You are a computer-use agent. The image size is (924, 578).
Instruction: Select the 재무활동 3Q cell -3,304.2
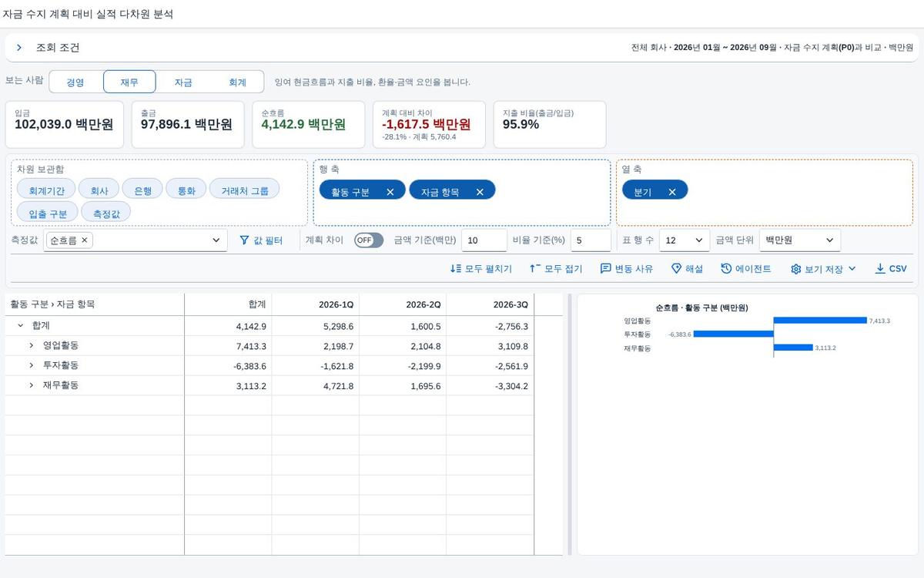coord(490,386)
